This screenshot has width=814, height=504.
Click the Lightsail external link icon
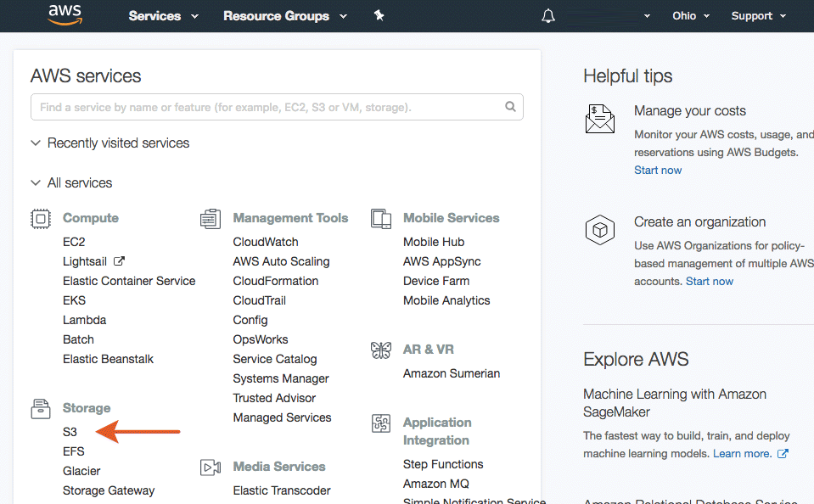click(x=119, y=261)
